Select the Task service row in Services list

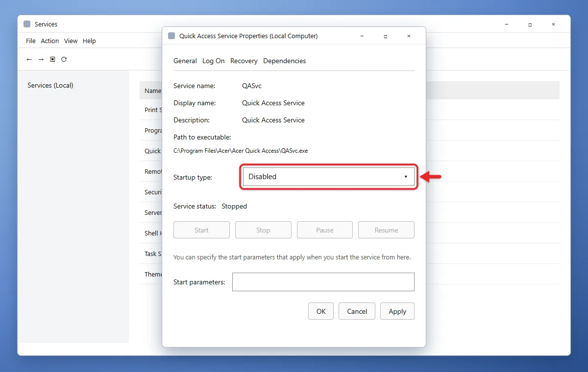(349, 254)
